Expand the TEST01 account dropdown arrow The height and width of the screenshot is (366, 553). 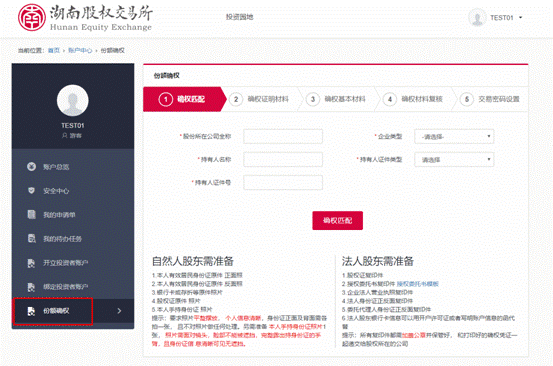pos(520,17)
